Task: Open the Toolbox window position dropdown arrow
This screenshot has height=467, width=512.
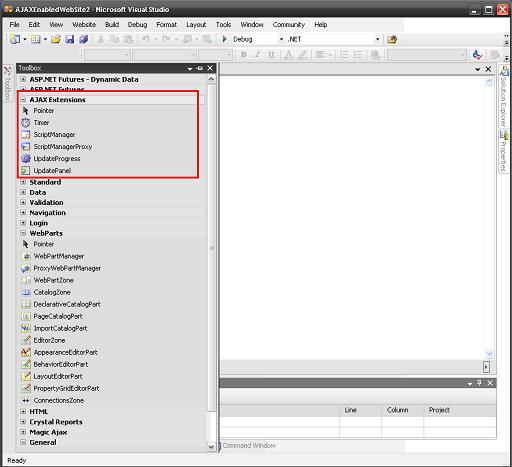Action: coord(190,69)
